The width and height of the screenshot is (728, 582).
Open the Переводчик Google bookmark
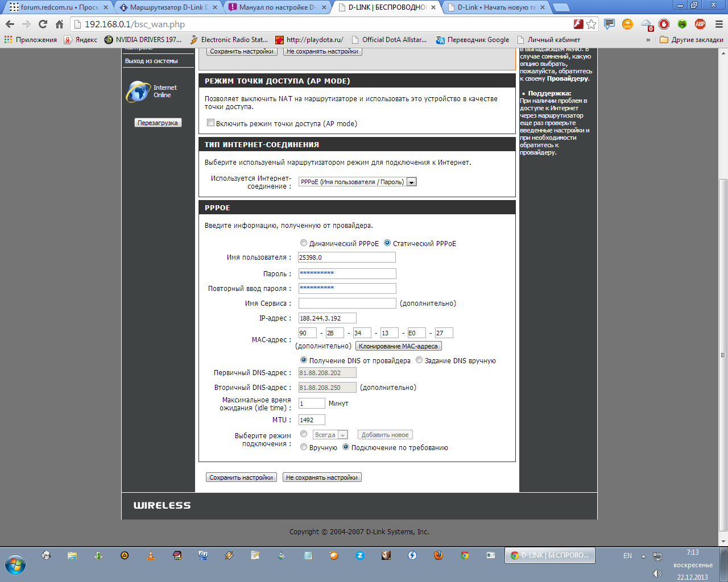(473, 40)
